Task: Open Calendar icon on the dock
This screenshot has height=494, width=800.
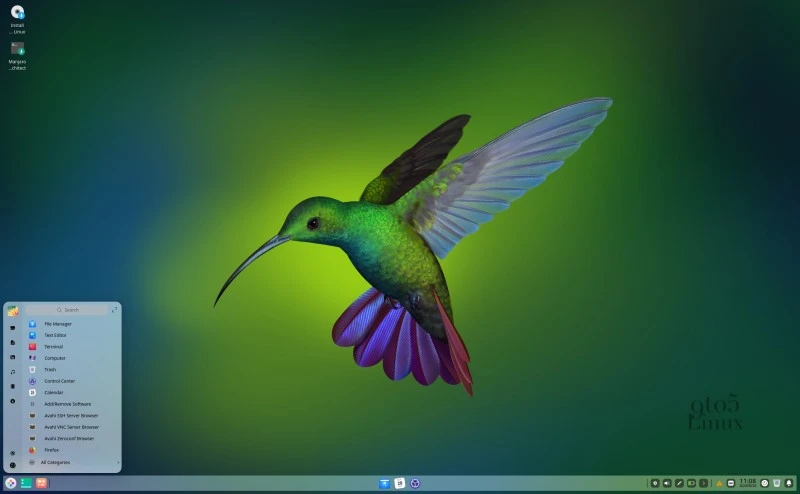Action: [x=400, y=483]
